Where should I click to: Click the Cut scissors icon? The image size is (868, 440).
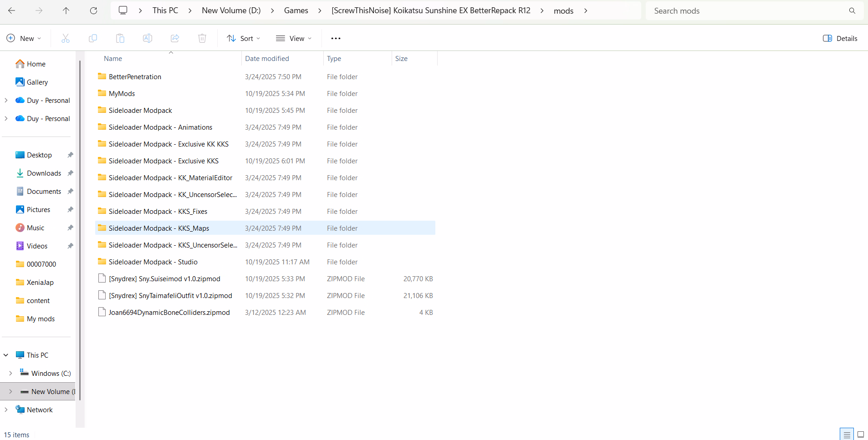coord(66,39)
